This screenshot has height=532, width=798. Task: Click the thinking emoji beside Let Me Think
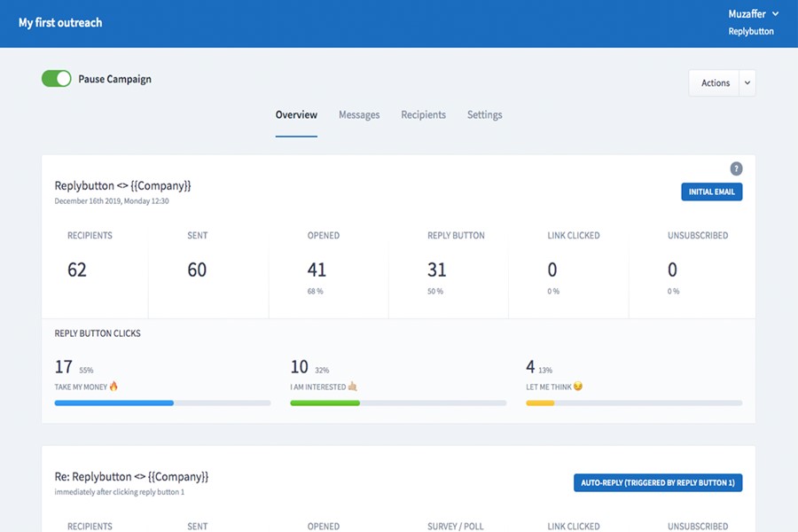coord(577,387)
